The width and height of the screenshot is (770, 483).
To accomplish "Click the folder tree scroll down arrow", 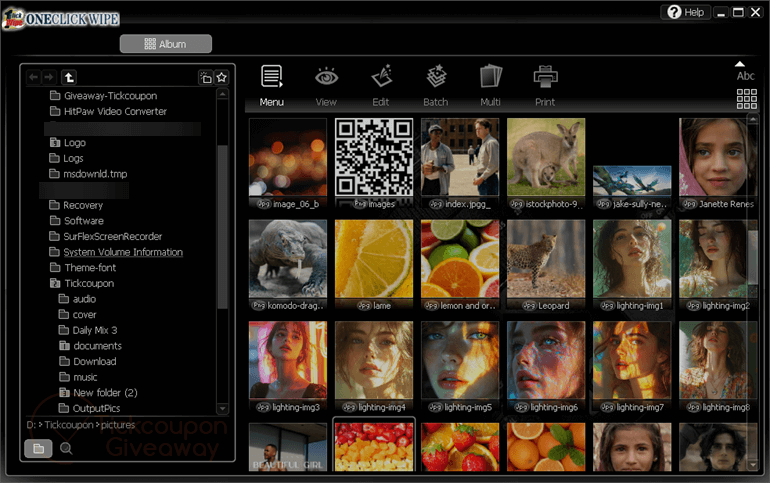I will click(222, 408).
